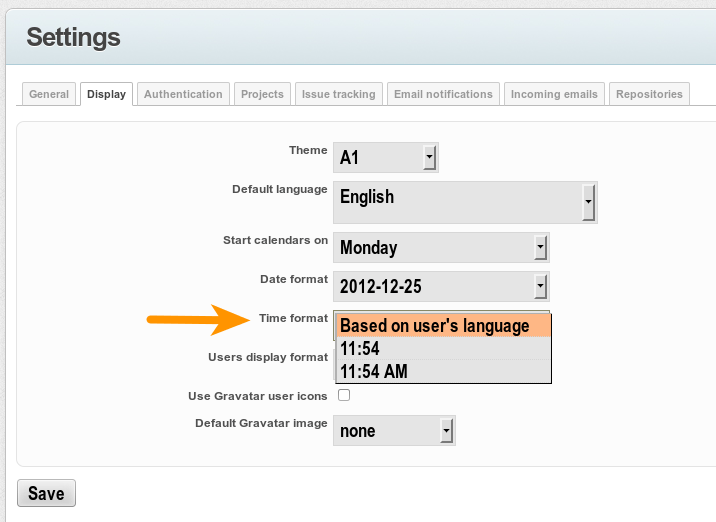Select the 11:54 time format option
Viewport: 716px width, 522px height.
click(443, 348)
